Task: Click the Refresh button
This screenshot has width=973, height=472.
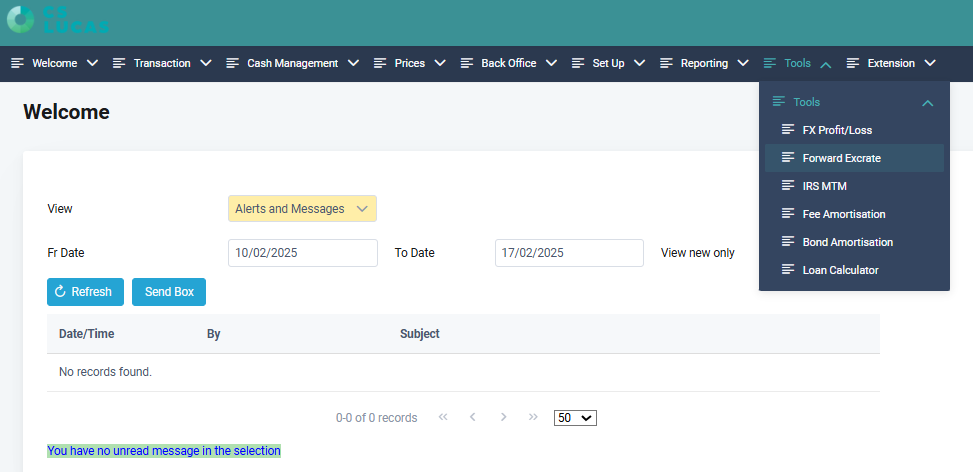Action: point(85,292)
